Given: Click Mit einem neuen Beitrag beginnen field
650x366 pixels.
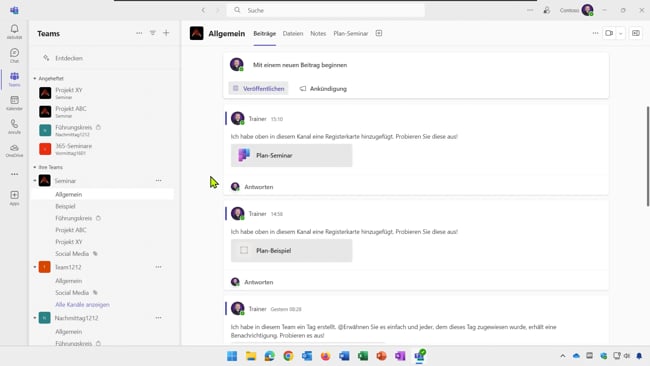Looking at the screenshot, I should (300, 65).
